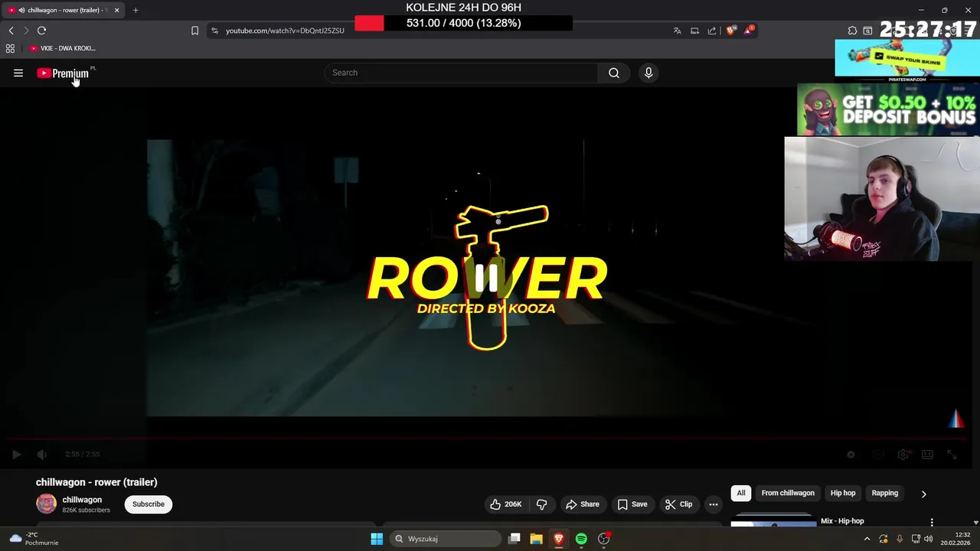The height and width of the screenshot is (551, 980).
Task: Open player settings gear
Action: (x=903, y=455)
